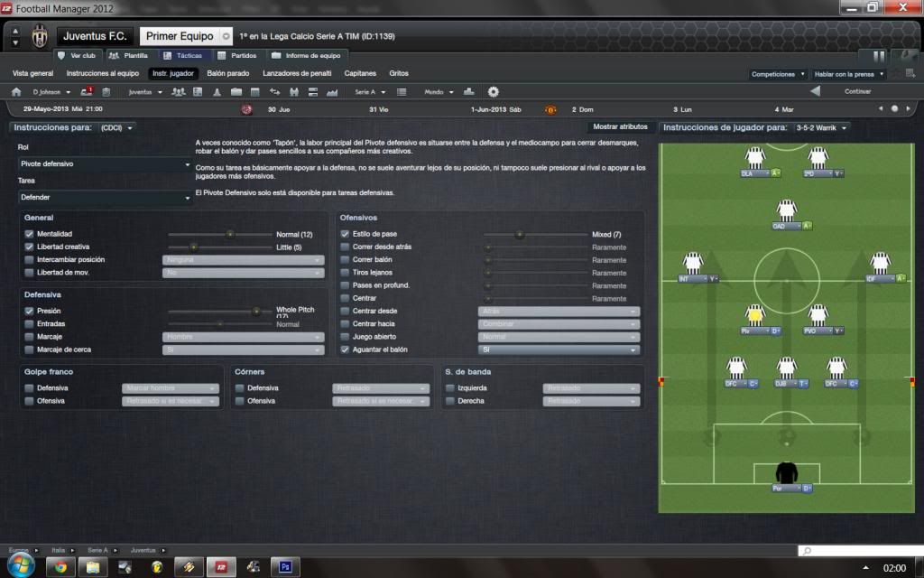Select the OAD player shirt on the pitch
This screenshot has width=924, height=578.
click(x=786, y=210)
